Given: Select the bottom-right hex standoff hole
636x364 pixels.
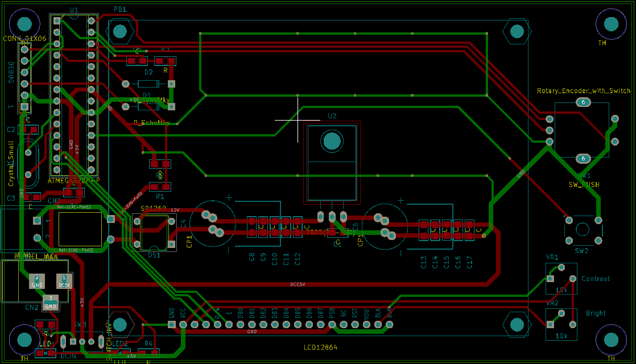Looking at the screenshot, I should (x=517, y=324).
